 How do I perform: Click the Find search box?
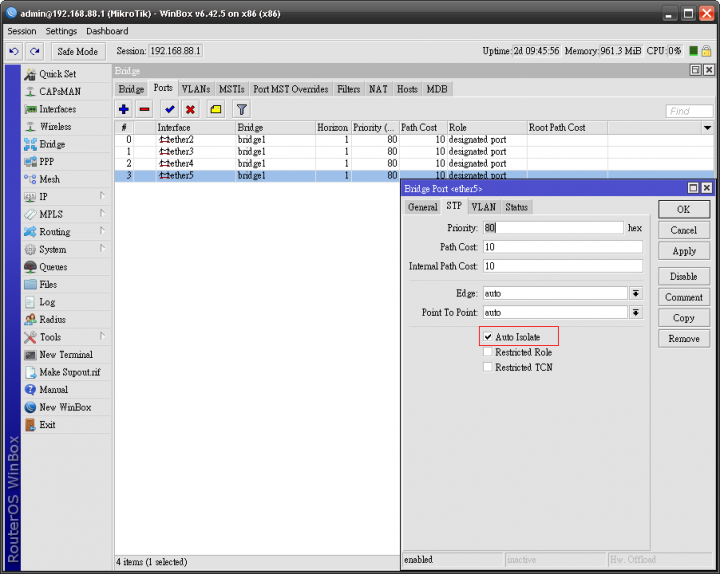[689, 111]
